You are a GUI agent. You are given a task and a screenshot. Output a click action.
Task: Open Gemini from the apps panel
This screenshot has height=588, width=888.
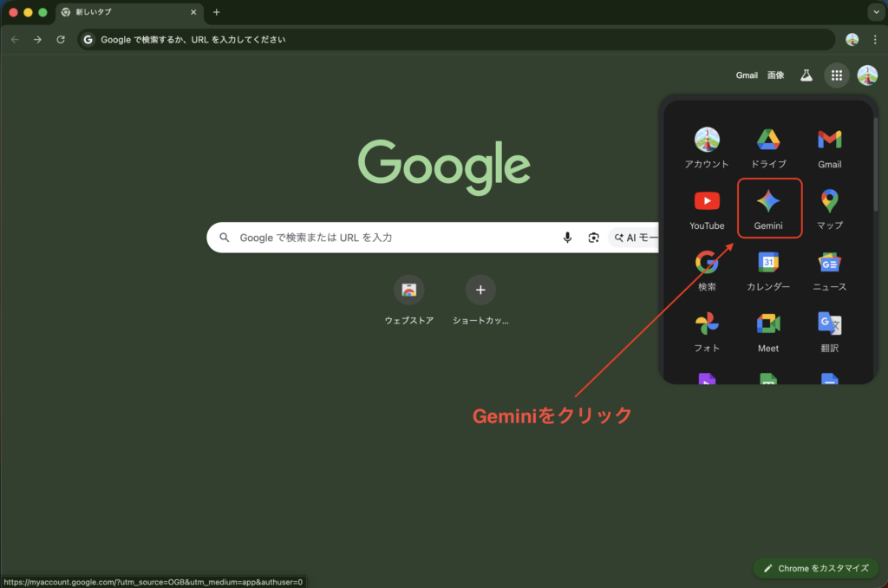pyautogui.click(x=768, y=207)
